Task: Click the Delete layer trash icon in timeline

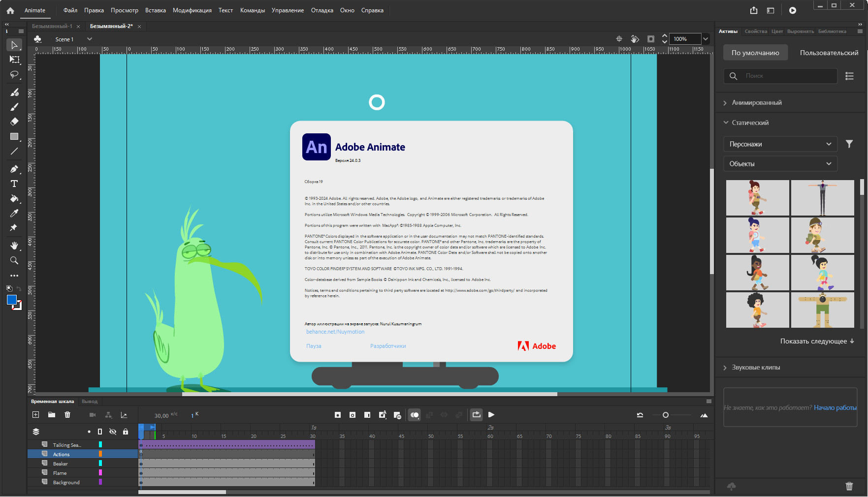Action: 67,415
